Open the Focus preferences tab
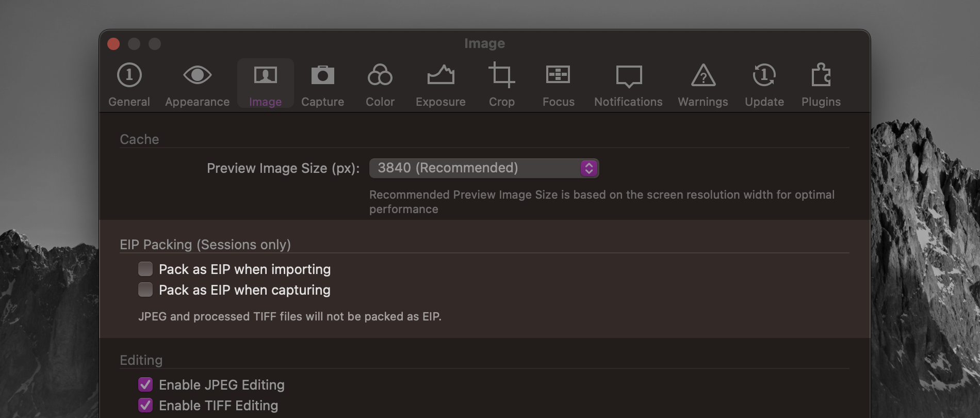Screen dimensions: 980x418 tap(558, 85)
